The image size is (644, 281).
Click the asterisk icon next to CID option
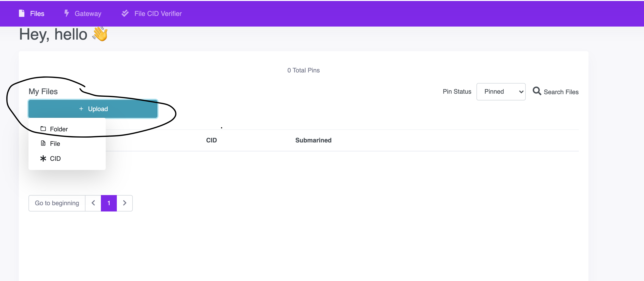coord(43,158)
